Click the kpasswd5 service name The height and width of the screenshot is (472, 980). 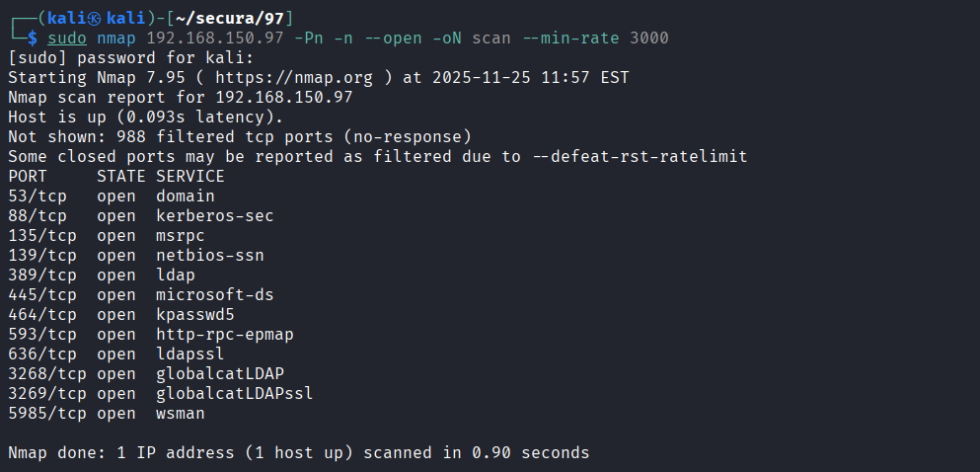click(x=194, y=314)
